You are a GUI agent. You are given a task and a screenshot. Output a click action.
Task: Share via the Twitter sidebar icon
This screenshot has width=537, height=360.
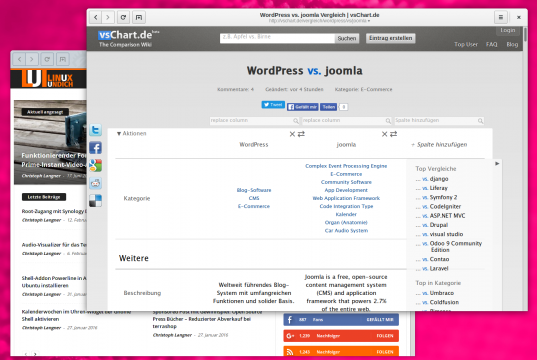96,130
